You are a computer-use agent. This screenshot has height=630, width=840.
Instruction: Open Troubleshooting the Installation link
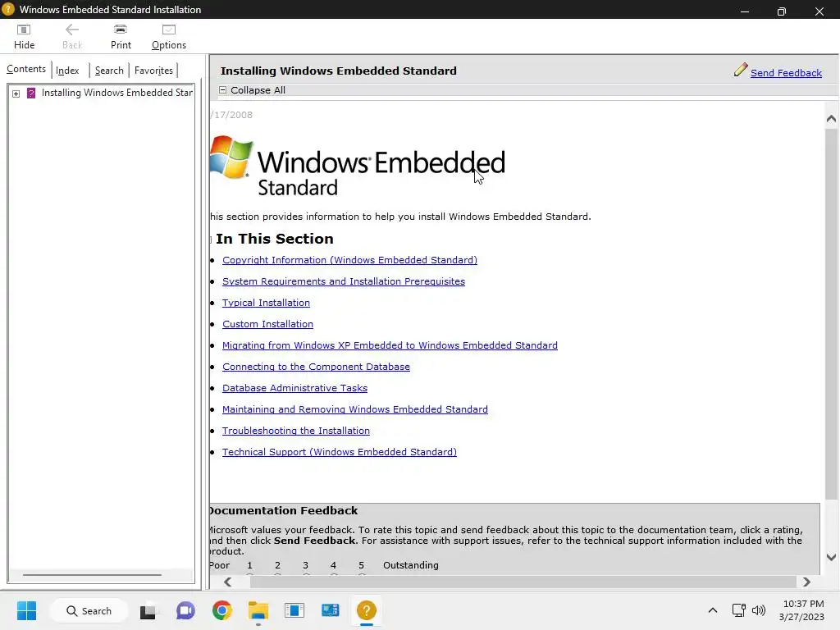[295, 431]
